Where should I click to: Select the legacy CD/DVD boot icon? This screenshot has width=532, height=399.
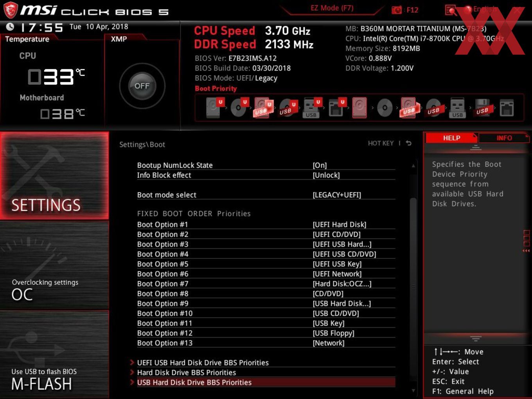[385, 108]
